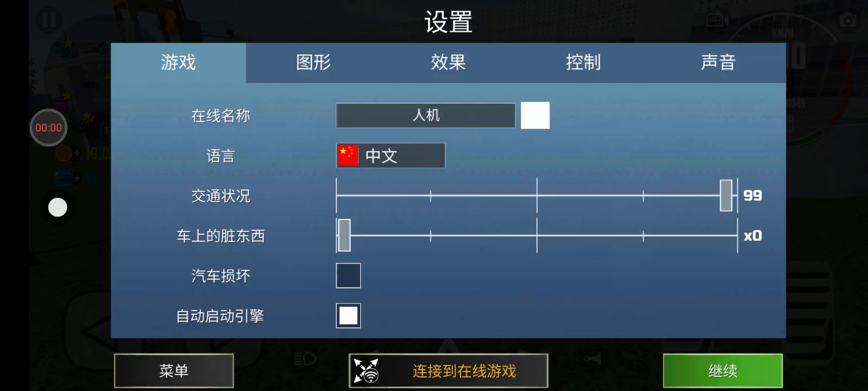The width and height of the screenshot is (868, 391).
Task: Select the 控制 tab
Action: tap(583, 62)
